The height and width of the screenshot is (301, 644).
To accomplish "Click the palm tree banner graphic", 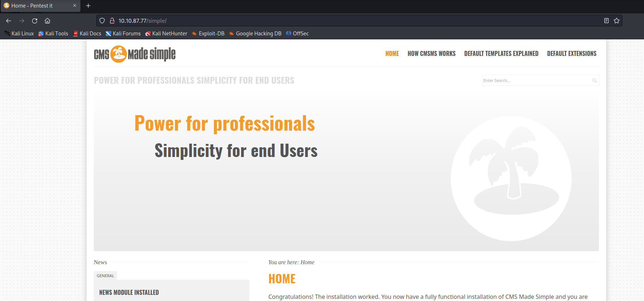I will click(511, 179).
